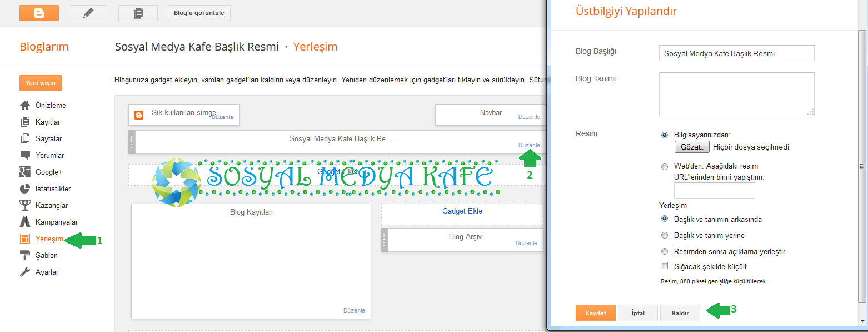Click the orange Kaydet button
Screen dimensions: 868x332
click(x=595, y=313)
